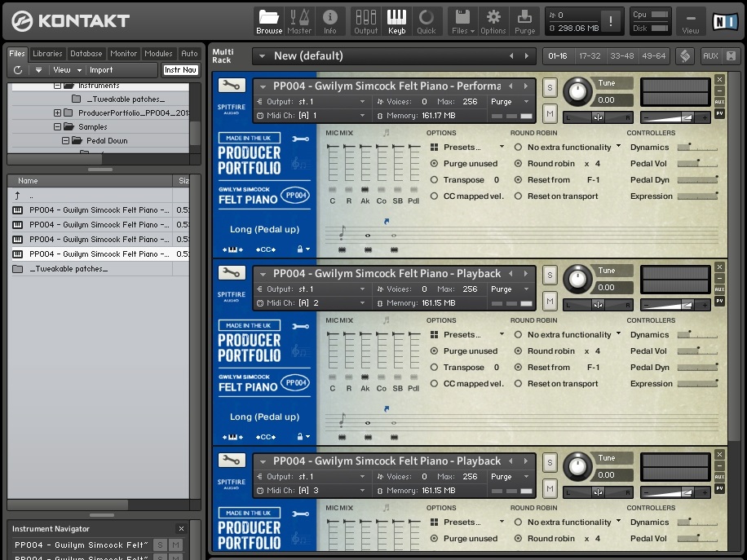Open the Output mixer section
Image resolution: width=747 pixels, height=560 pixels.
coord(366,22)
